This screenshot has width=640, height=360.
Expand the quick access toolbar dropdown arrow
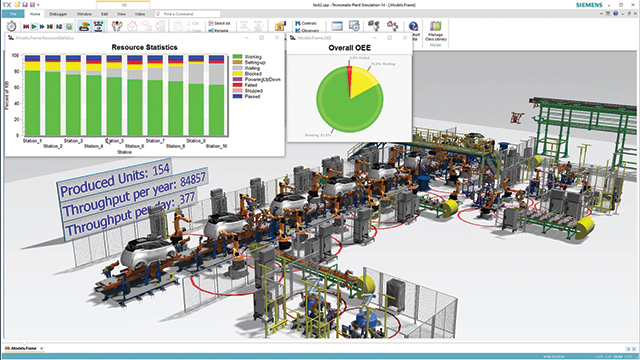click(x=38, y=5)
